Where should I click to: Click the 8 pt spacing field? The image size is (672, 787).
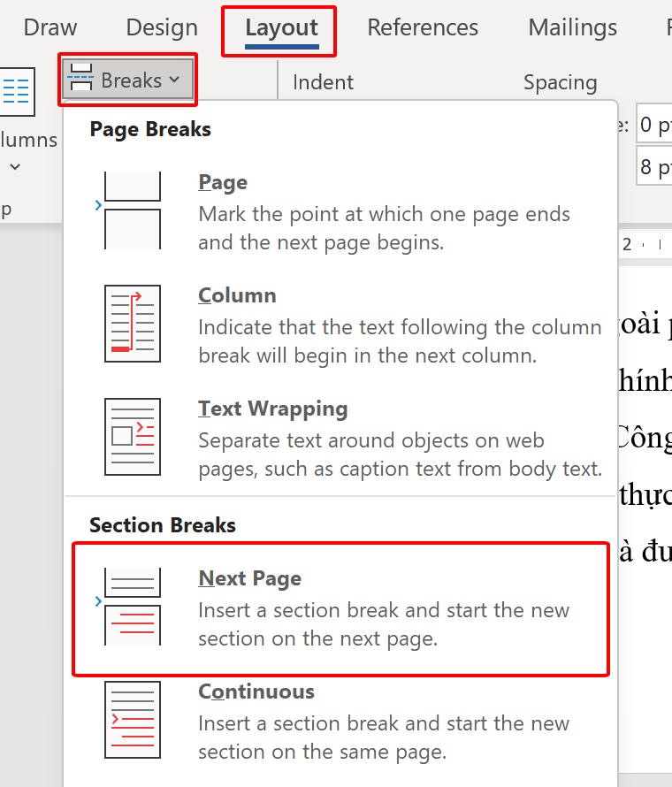pyautogui.click(x=653, y=167)
